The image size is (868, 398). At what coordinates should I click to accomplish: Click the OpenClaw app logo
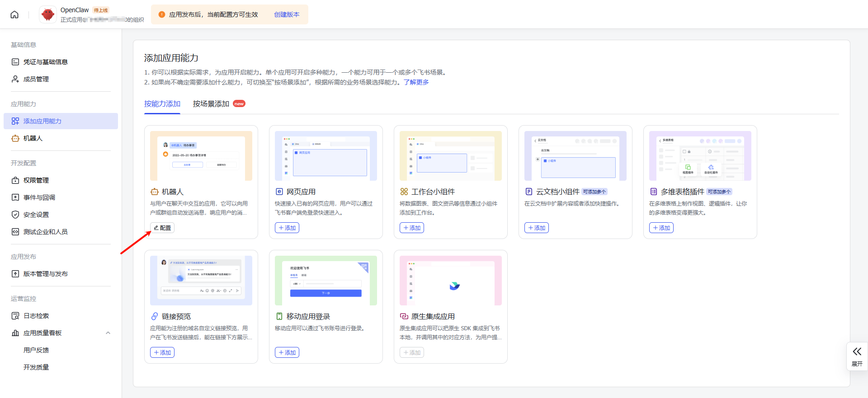[47, 14]
